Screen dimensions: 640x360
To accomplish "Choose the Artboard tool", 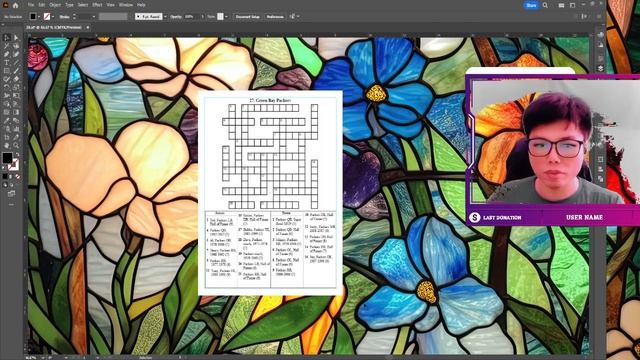I will [x=7, y=137].
